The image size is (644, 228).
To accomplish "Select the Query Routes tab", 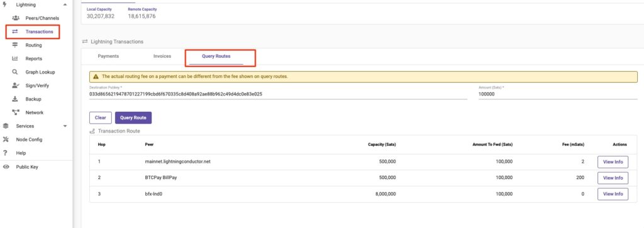I will click(x=216, y=56).
